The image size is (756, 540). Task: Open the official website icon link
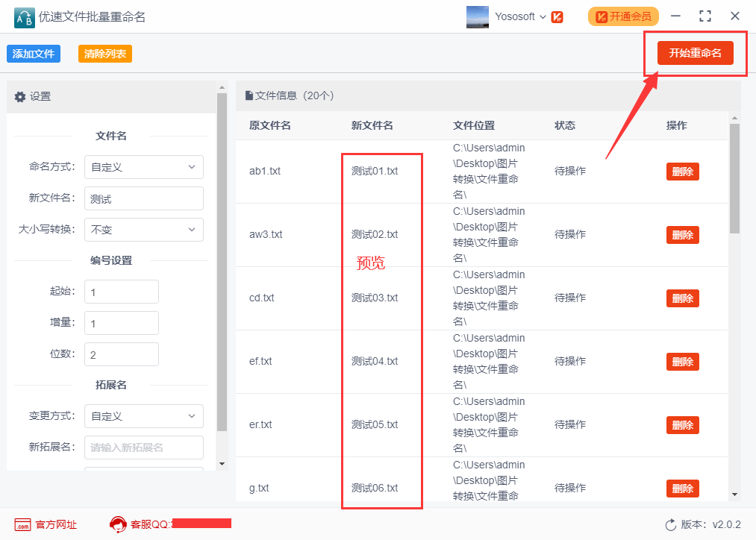tap(23, 524)
